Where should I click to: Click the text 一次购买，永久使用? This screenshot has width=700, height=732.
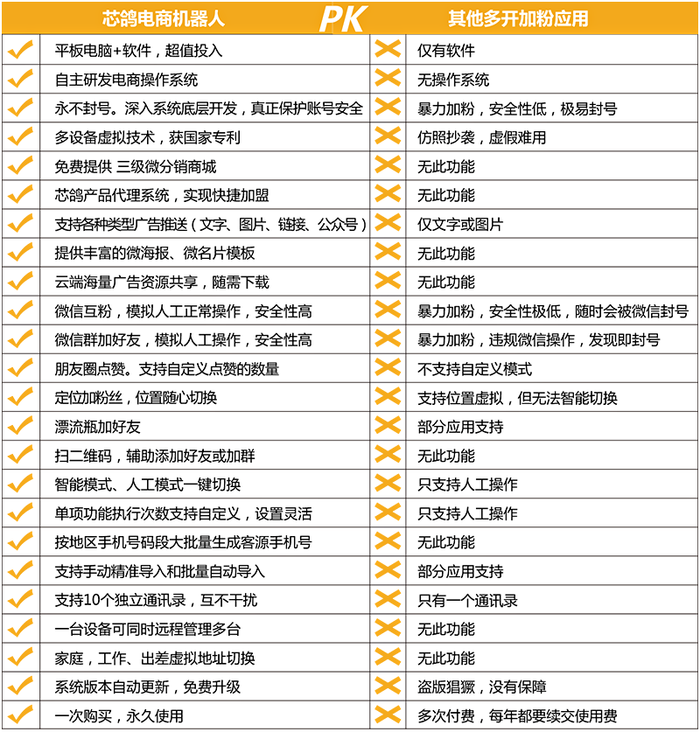tap(119, 715)
